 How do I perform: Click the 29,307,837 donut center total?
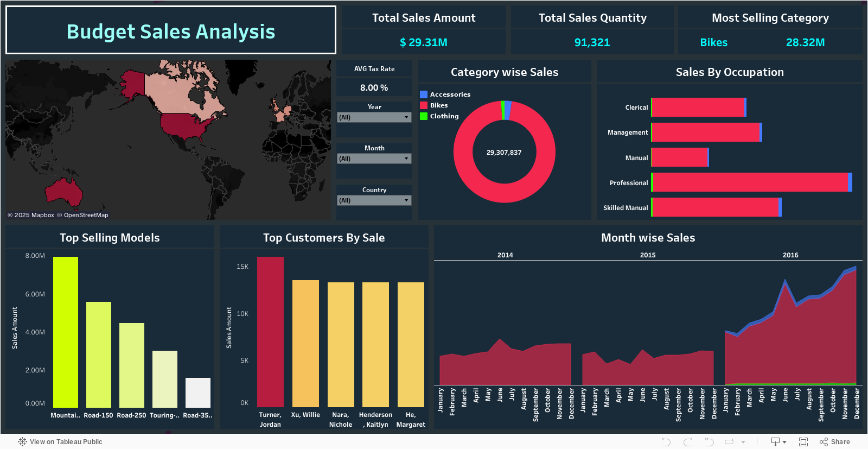(x=504, y=153)
